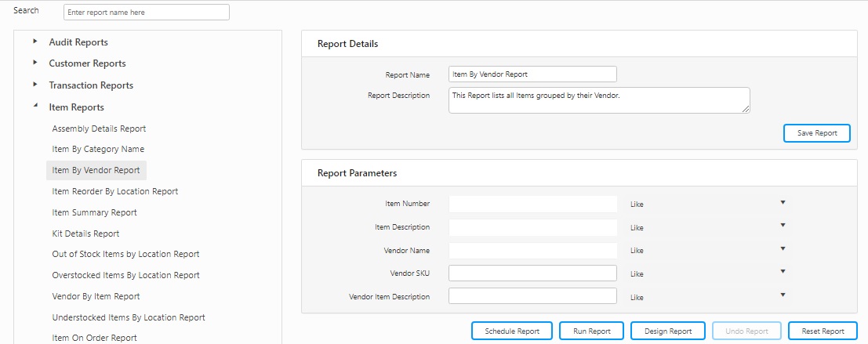Open the Design Report button
Screen dimensions: 868x344
(668, 331)
